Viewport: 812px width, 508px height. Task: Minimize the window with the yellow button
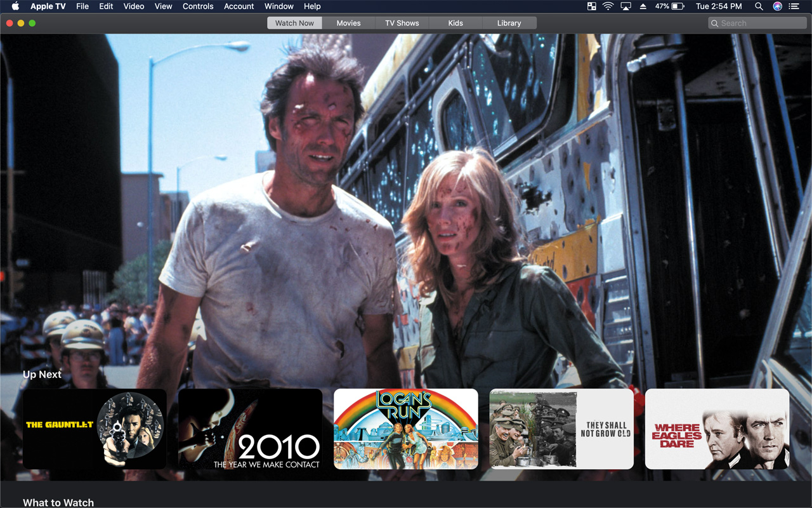point(21,23)
